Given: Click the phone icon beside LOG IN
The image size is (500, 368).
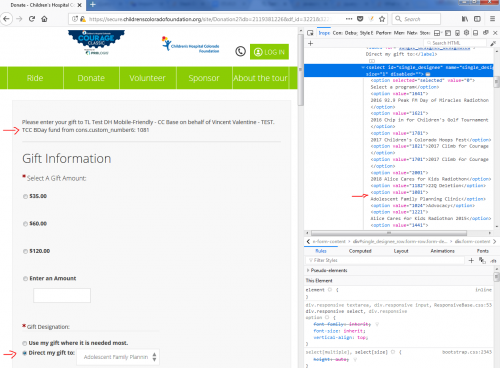Looking at the screenshot, I should pyautogui.click(x=240, y=52).
